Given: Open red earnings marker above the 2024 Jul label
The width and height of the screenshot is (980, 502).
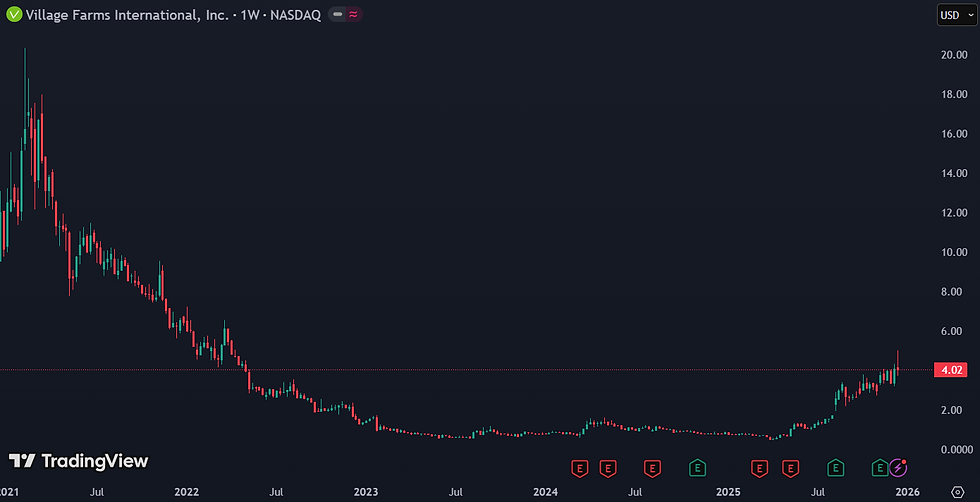Looking at the screenshot, I should 652,467.
